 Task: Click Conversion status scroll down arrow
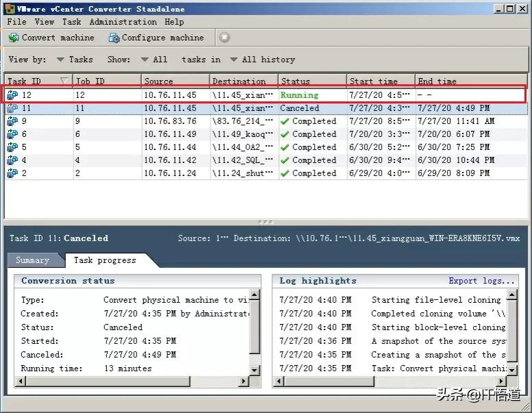click(x=254, y=370)
